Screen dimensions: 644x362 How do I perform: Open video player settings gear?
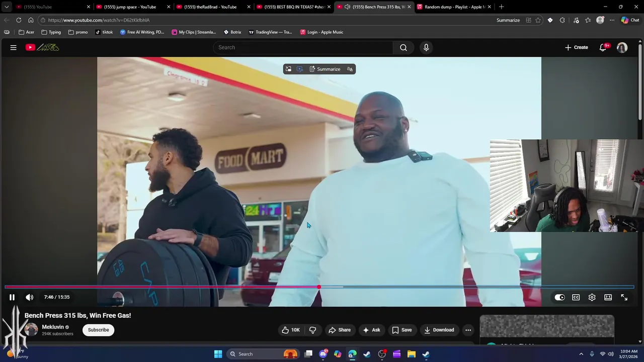592,297
